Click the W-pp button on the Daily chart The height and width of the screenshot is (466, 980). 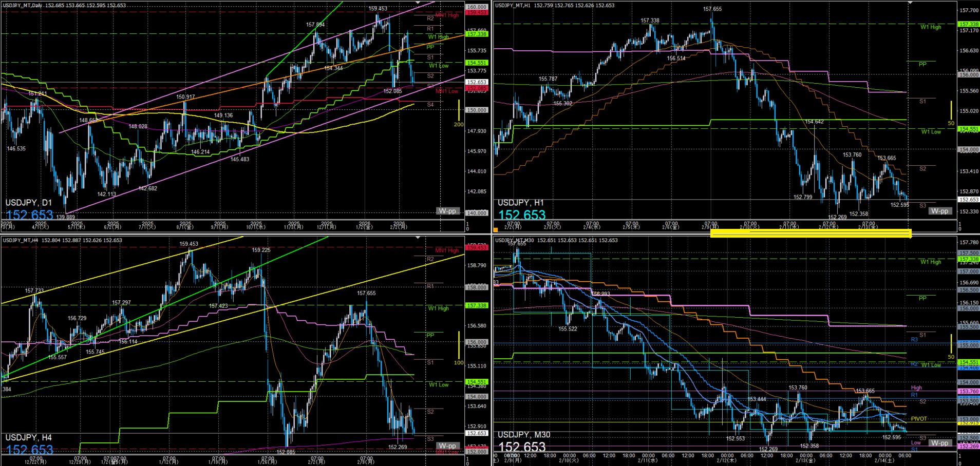[447, 211]
